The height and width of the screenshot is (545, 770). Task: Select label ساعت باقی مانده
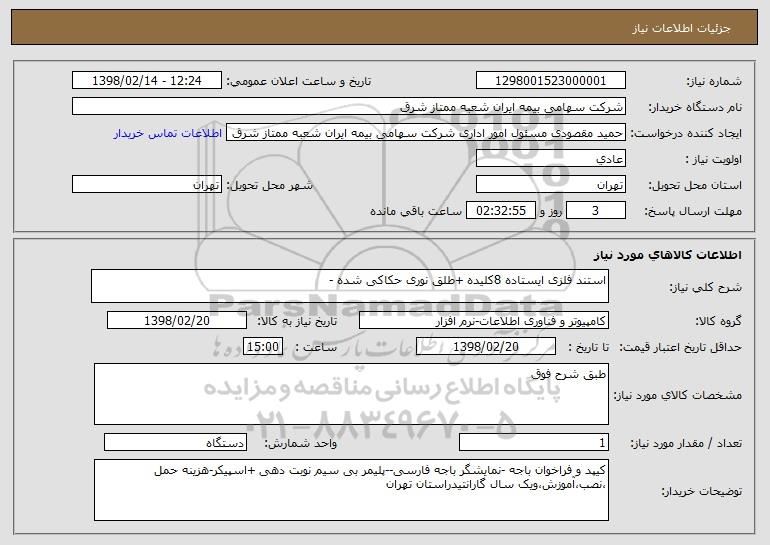tap(415, 211)
